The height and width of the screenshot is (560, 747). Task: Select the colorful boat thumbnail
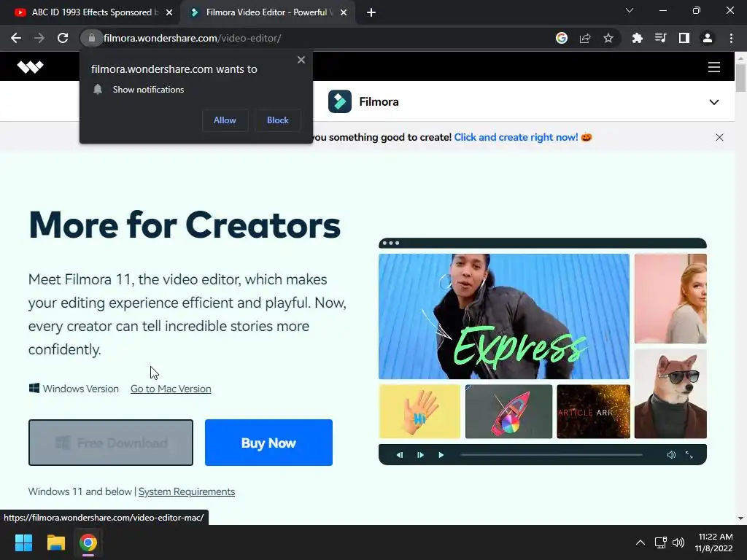point(508,411)
